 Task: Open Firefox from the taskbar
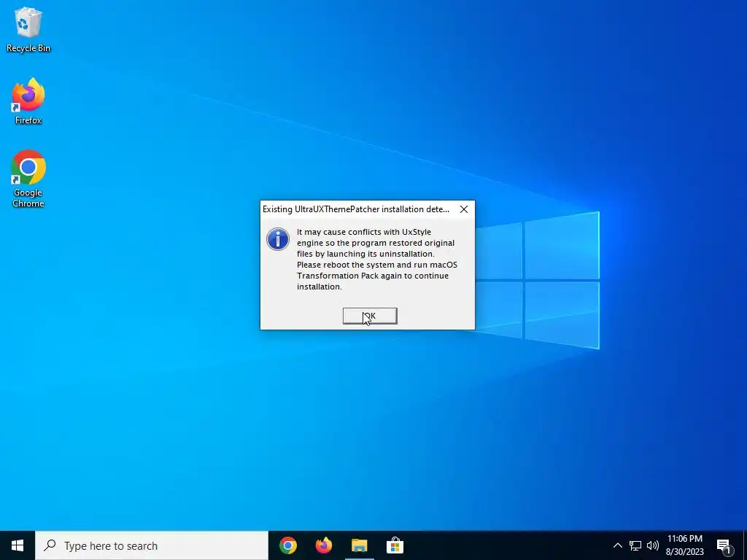click(323, 545)
